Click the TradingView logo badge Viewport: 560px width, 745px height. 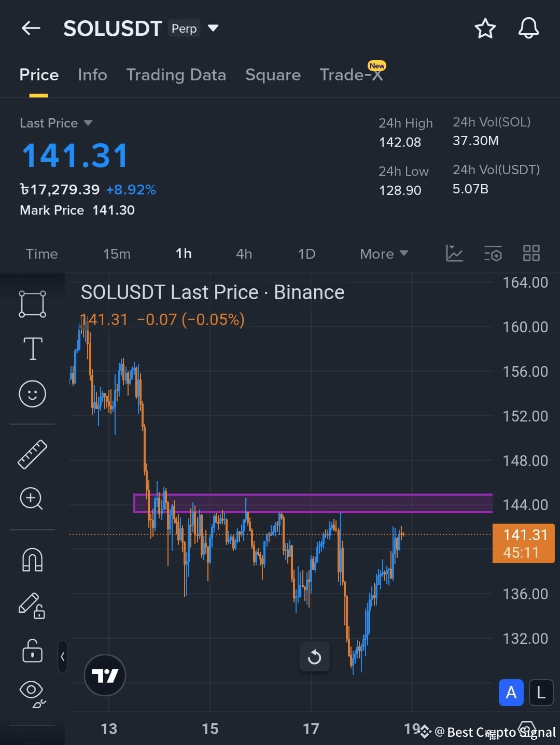(x=105, y=675)
